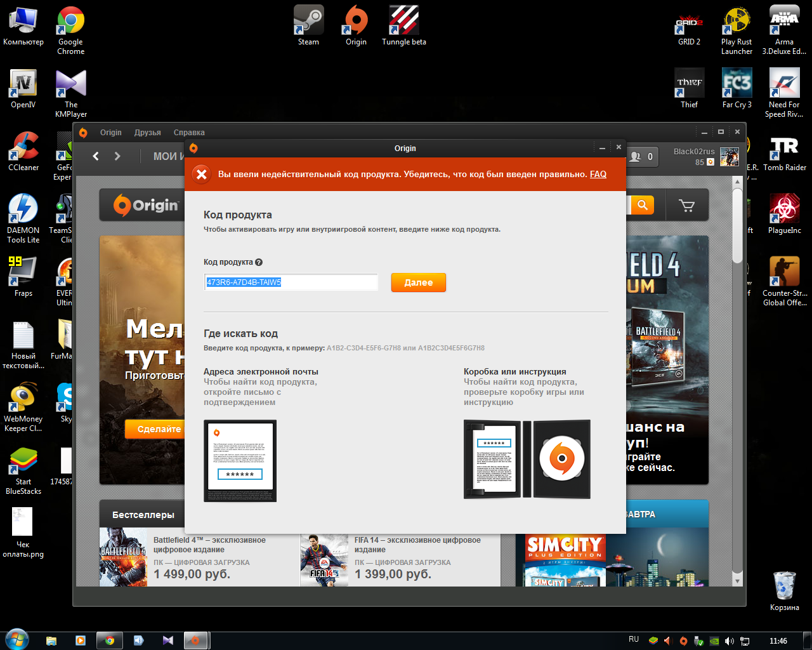This screenshot has width=812, height=650.
Task: Click RU language indicator in tray
Action: coord(634,639)
